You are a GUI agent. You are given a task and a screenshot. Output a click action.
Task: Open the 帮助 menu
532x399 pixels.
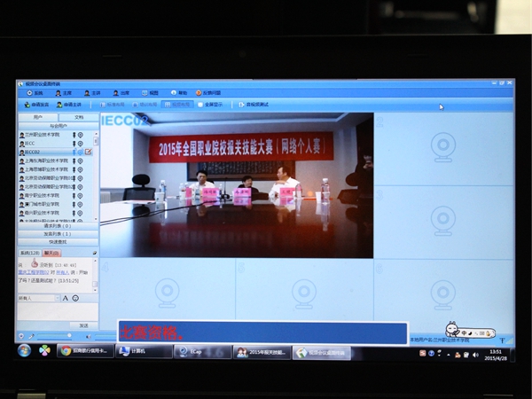pyautogui.click(x=179, y=92)
